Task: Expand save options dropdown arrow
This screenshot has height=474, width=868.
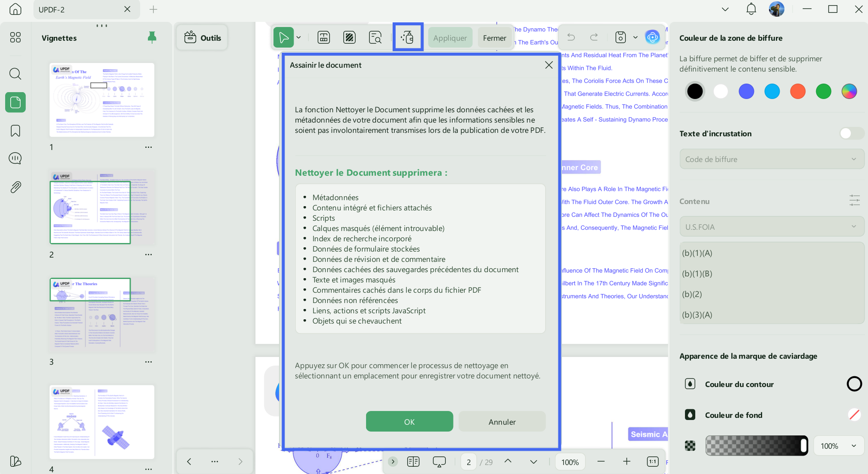Action: pos(635,38)
